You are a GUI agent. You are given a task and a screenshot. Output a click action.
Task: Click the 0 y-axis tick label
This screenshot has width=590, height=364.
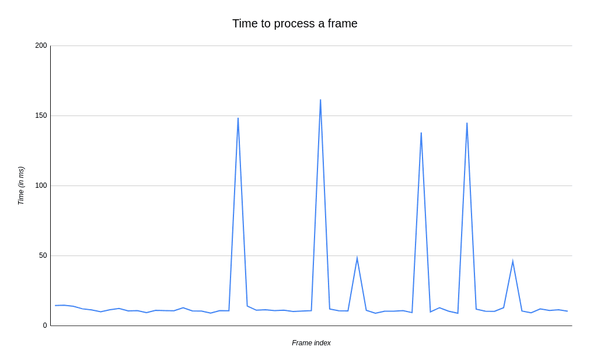point(45,325)
